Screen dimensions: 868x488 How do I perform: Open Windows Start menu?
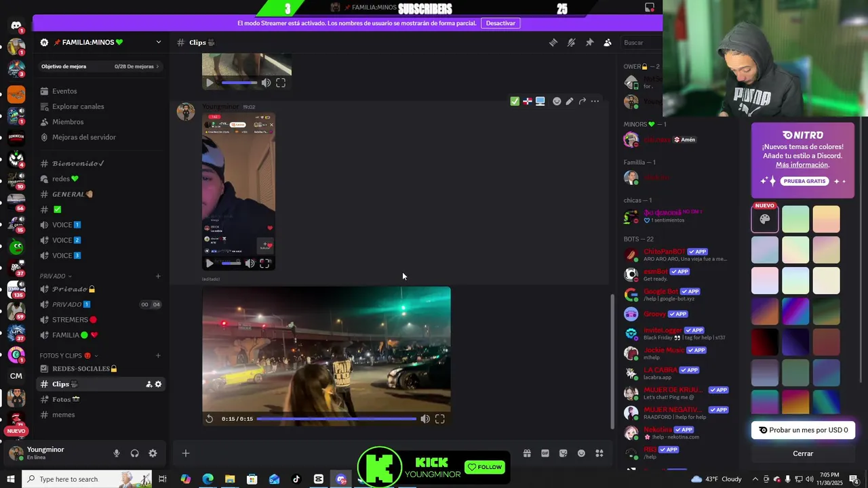10,479
